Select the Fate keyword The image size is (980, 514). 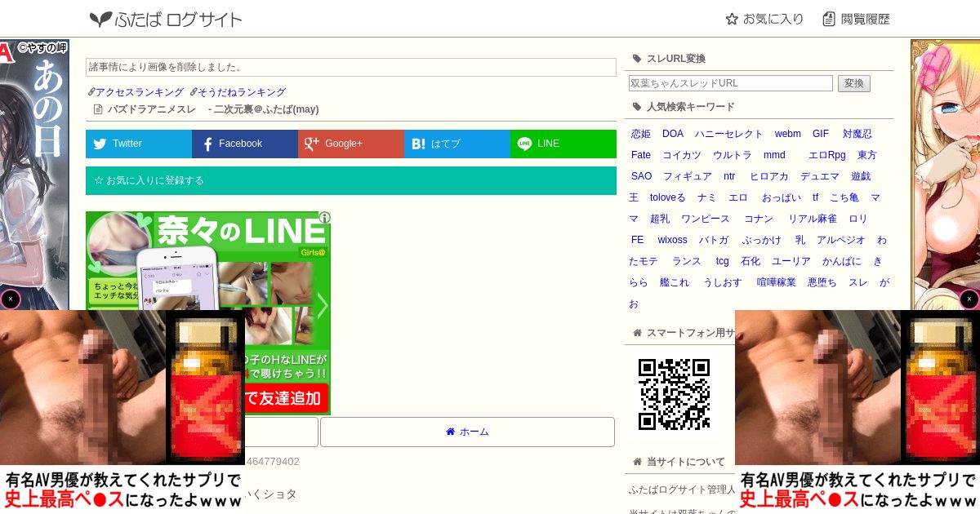click(x=641, y=155)
